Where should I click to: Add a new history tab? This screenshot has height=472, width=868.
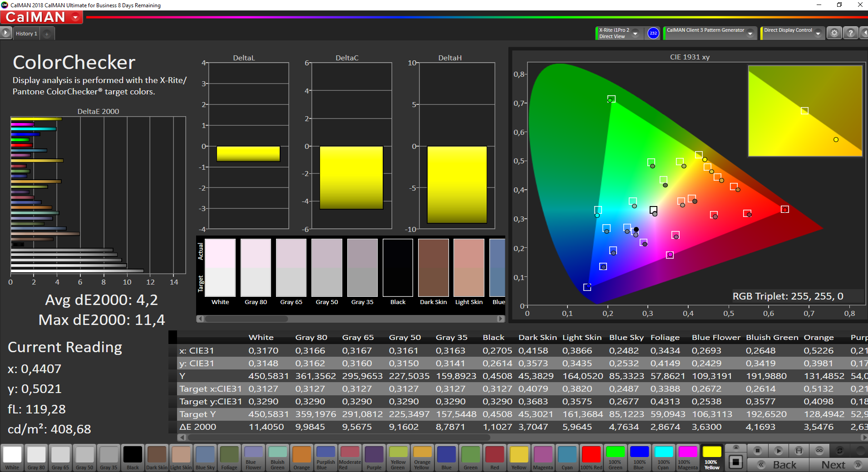pos(47,34)
